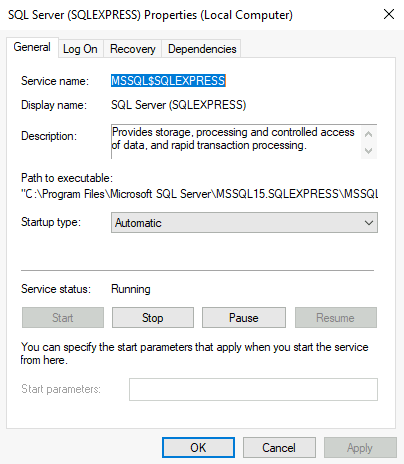Open the Dependencies tab
The height and width of the screenshot is (464, 404).
click(x=202, y=49)
